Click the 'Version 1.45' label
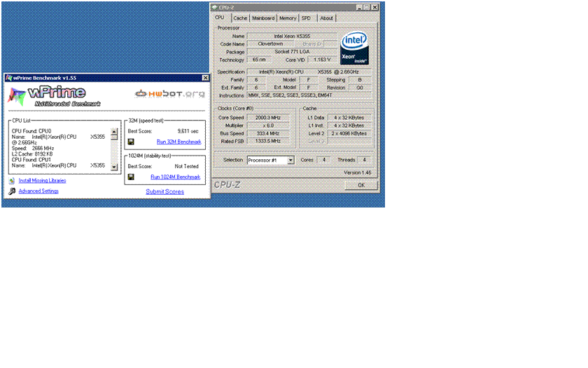This screenshot has height=368, width=588. click(x=358, y=172)
